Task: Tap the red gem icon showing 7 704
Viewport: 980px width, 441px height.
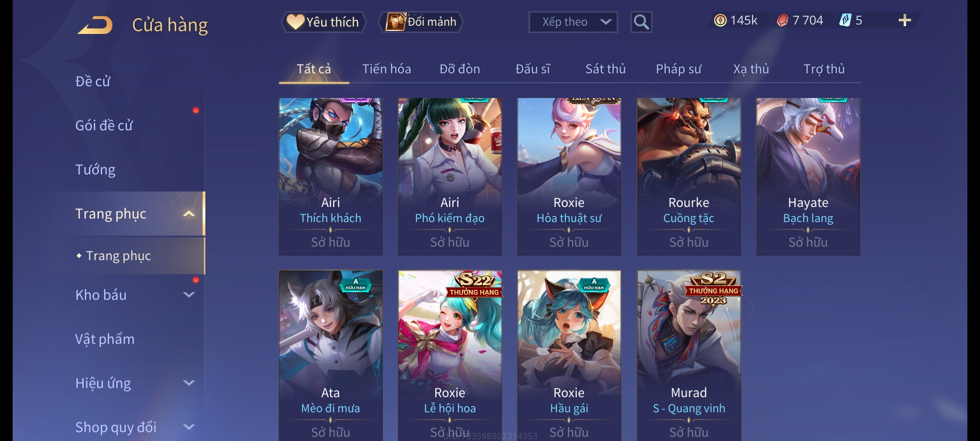Action: click(x=782, y=20)
